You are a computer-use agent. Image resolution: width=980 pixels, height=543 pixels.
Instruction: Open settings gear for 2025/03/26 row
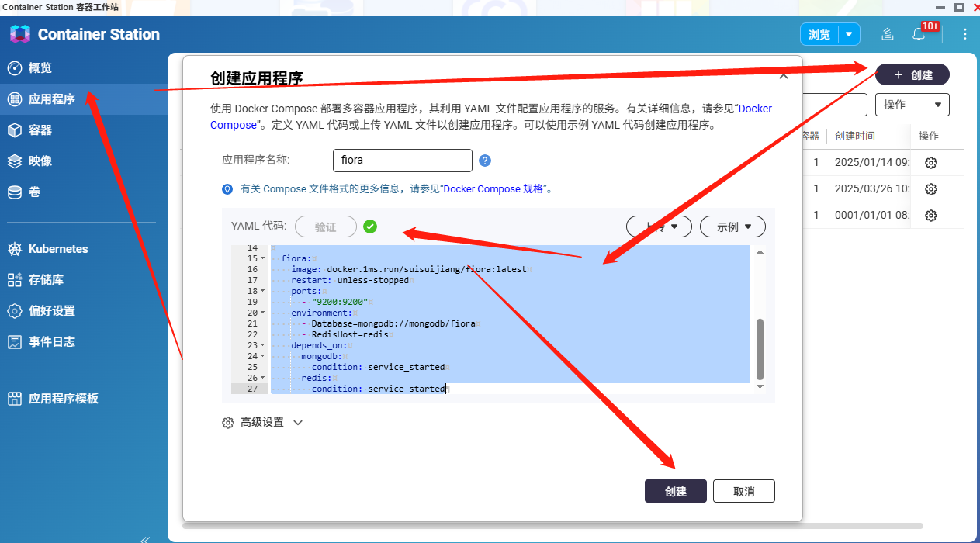coord(931,189)
